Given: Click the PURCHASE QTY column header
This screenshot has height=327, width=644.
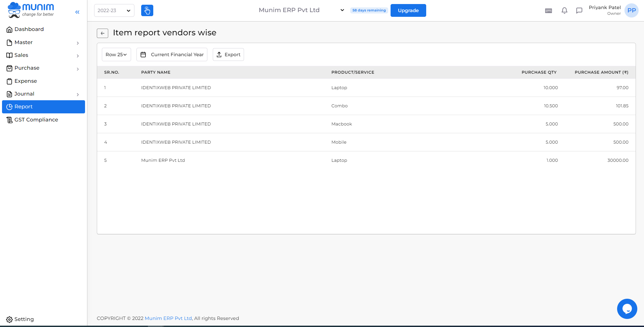Looking at the screenshot, I should (x=539, y=72).
